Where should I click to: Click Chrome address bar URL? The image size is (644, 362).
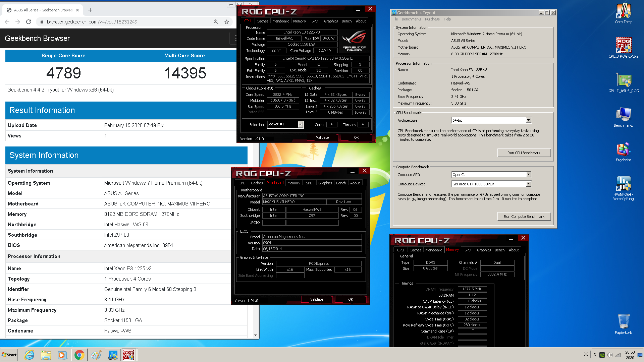click(92, 22)
